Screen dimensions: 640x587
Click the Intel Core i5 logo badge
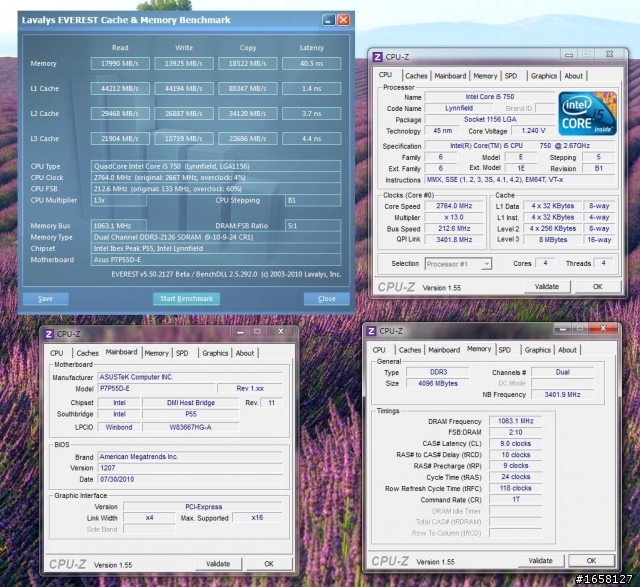(x=587, y=114)
